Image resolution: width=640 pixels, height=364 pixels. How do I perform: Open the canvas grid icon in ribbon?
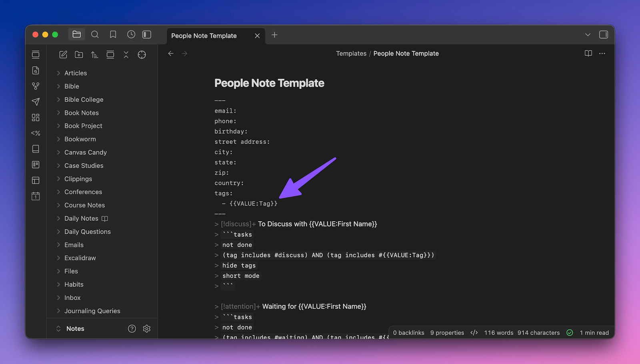36,117
